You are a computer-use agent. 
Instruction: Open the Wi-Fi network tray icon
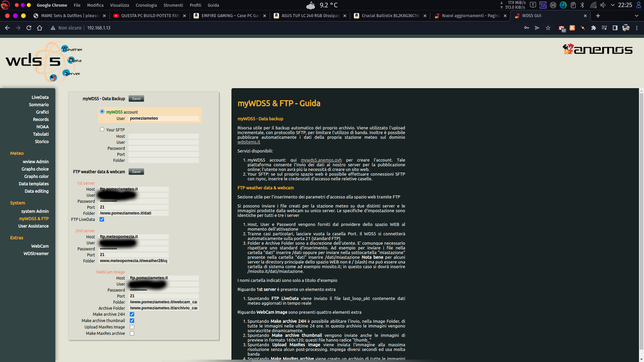[593, 5]
